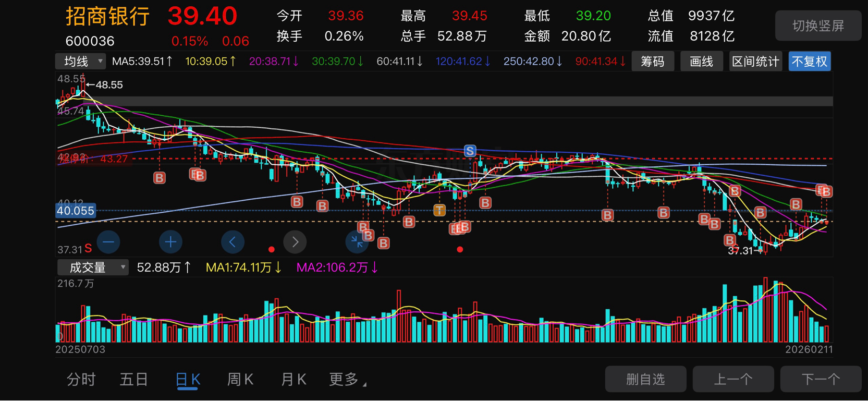Tap the MA2:106.2万 volume average
The height and width of the screenshot is (401, 868).
tap(337, 268)
